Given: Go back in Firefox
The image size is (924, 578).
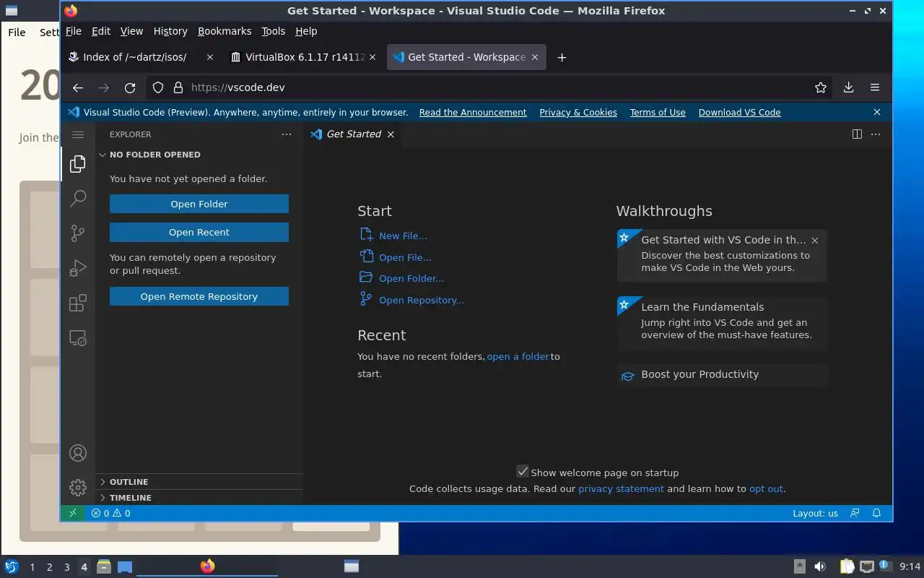Looking at the screenshot, I should click(78, 87).
